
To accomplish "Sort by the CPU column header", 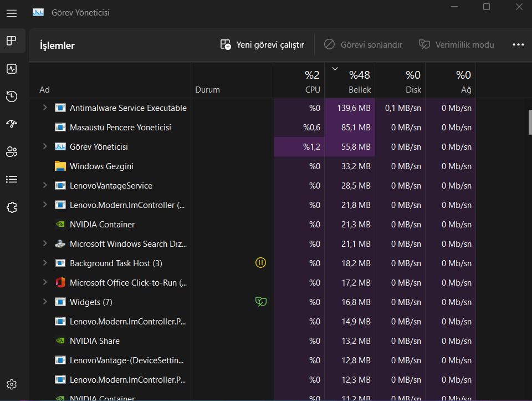I will (x=299, y=81).
